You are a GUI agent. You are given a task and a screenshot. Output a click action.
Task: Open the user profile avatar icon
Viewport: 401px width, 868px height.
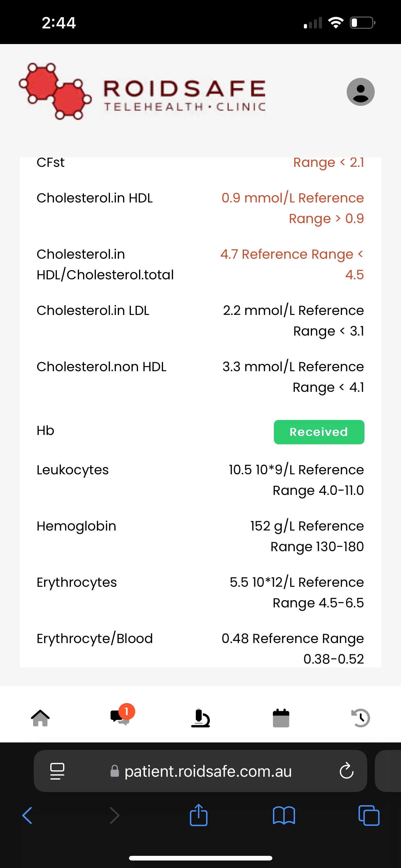pos(360,92)
